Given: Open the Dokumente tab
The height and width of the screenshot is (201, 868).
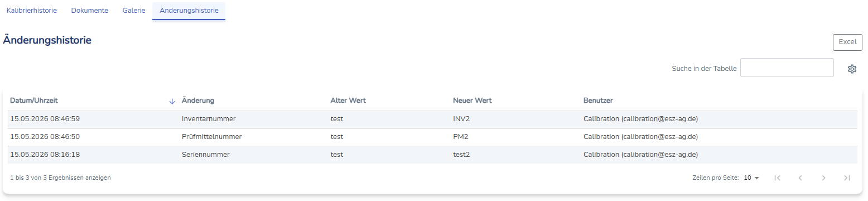Looking at the screenshot, I should pos(90,11).
